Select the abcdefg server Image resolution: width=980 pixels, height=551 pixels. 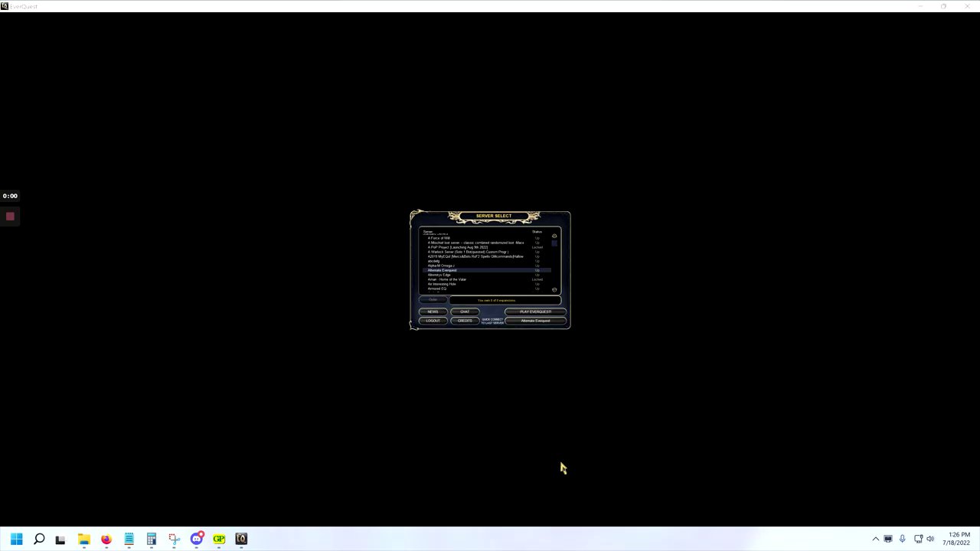(486, 261)
